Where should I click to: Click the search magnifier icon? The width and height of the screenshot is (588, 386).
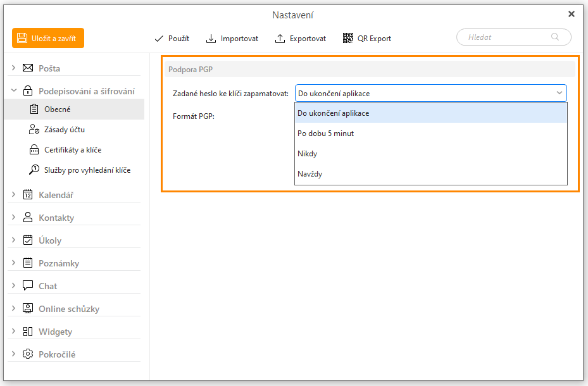(x=556, y=37)
